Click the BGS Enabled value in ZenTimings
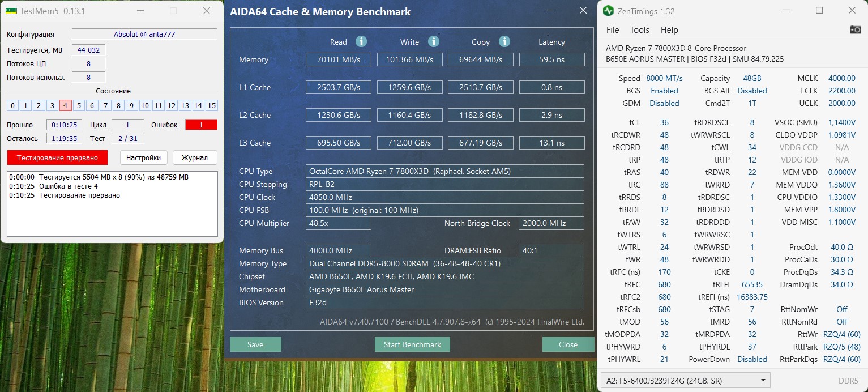Screen dimensions: 868x392 coord(664,91)
